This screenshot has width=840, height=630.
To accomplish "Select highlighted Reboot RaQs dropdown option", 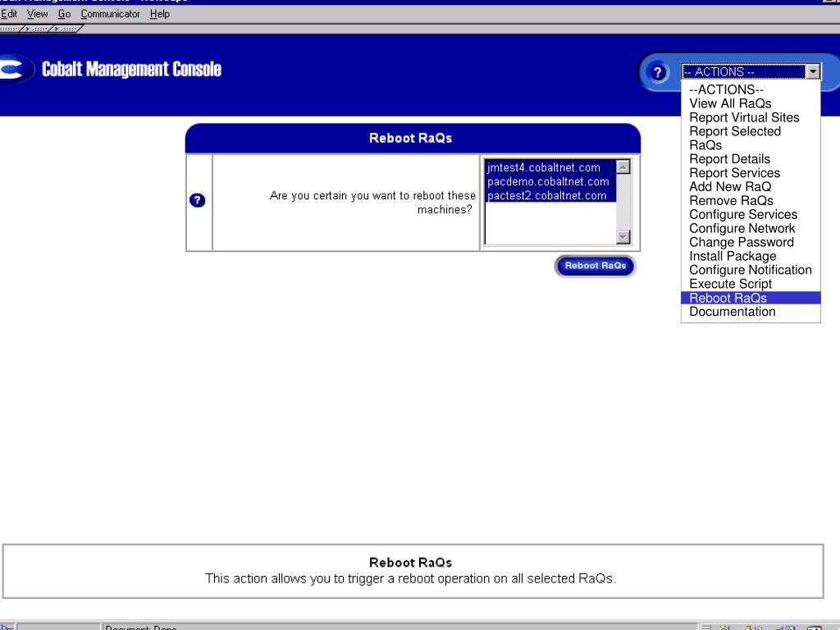I will 751,298.
